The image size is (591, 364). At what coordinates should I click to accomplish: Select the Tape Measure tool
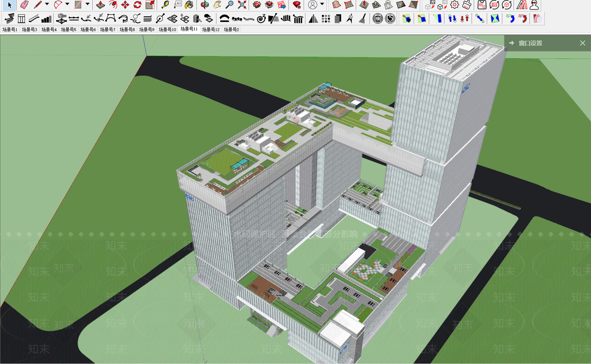coord(165,5)
